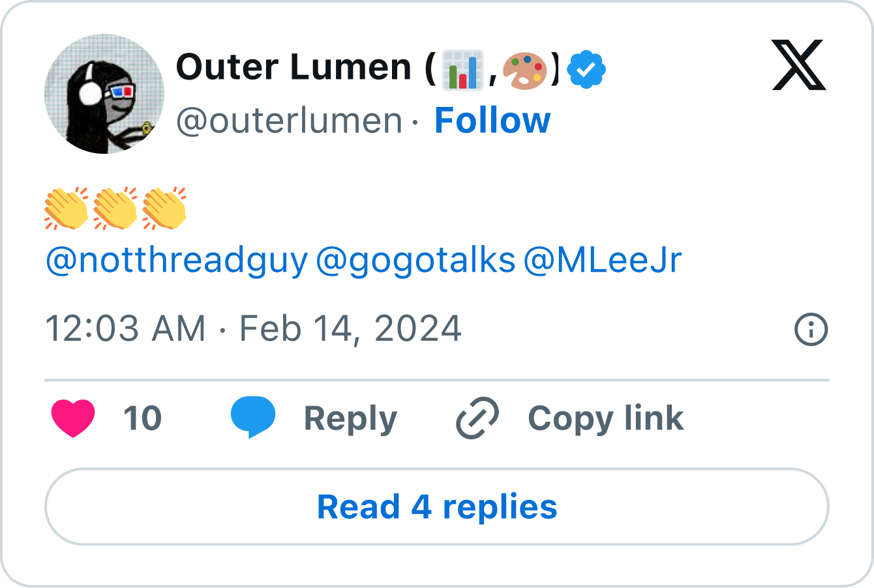Image resolution: width=874 pixels, height=588 pixels.
Task: Expand the Read 4 replies button
Action: (437, 507)
